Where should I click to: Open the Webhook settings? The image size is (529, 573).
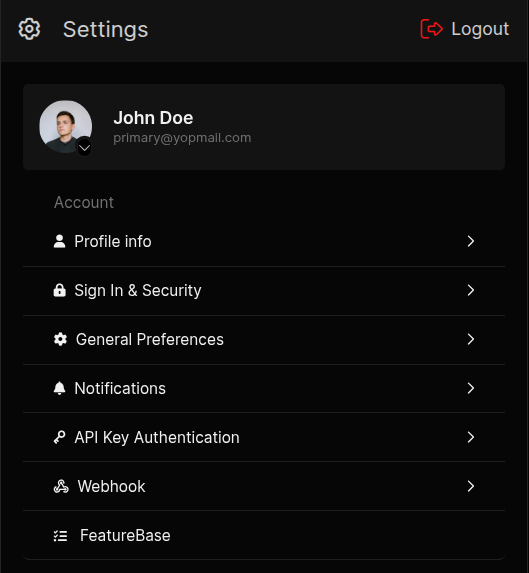(x=264, y=486)
